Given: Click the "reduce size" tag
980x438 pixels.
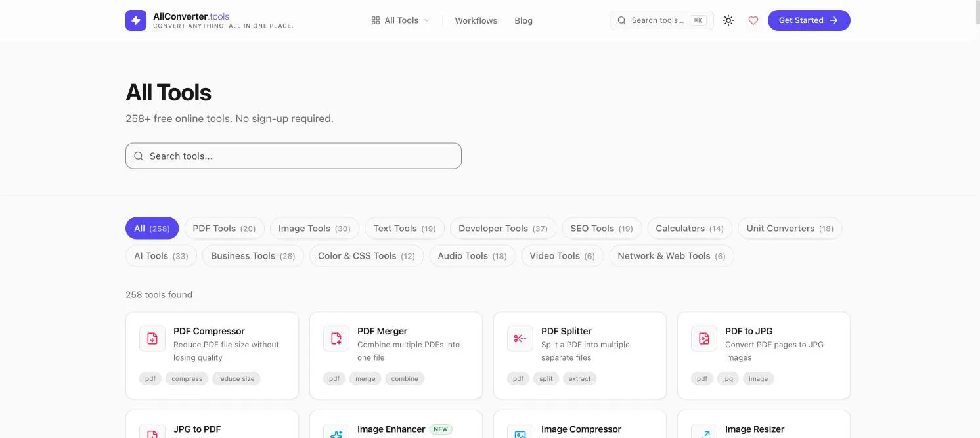Looking at the screenshot, I should coord(236,379).
